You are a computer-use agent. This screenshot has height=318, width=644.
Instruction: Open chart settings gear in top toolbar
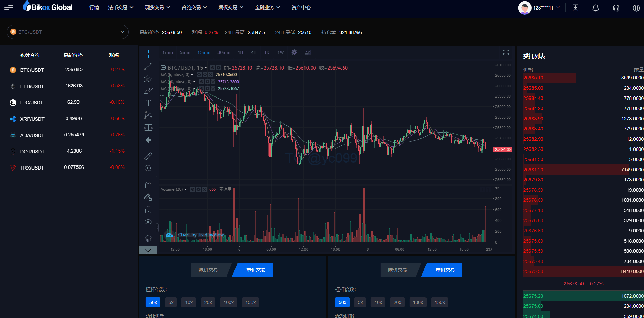tap(294, 52)
